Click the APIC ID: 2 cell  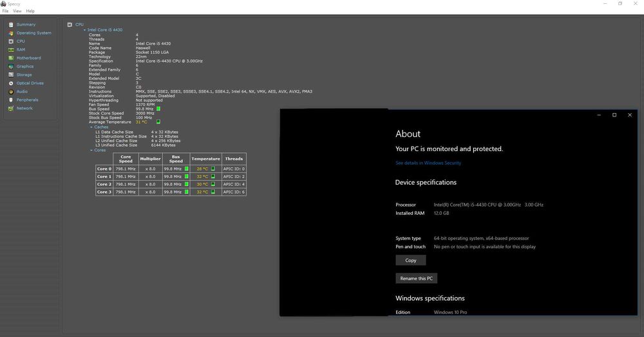pos(234,176)
